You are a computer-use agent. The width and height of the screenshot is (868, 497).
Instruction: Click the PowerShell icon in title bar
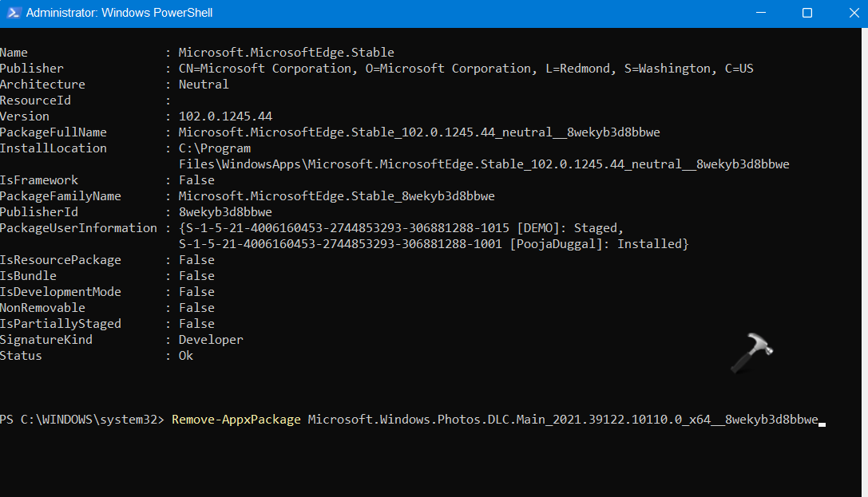coord(12,13)
